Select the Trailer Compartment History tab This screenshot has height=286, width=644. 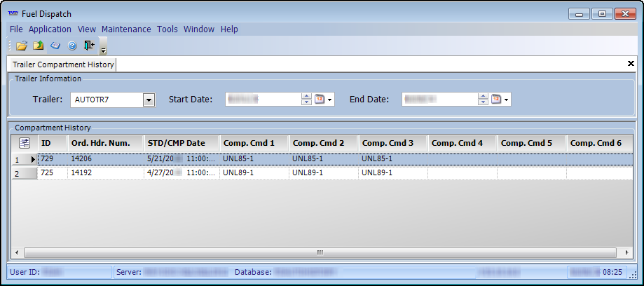point(63,64)
